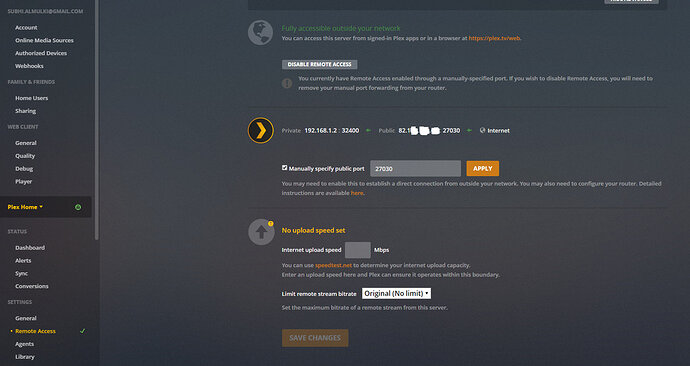Select Remote Access in sidebar
690x366 pixels.
[x=35, y=331]
